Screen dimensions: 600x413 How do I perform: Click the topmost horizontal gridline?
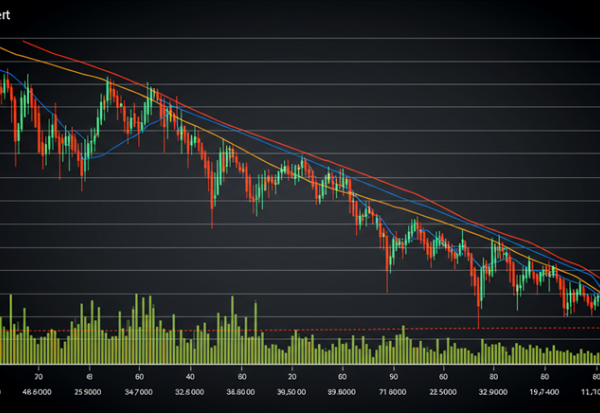[x=300, y=38]
